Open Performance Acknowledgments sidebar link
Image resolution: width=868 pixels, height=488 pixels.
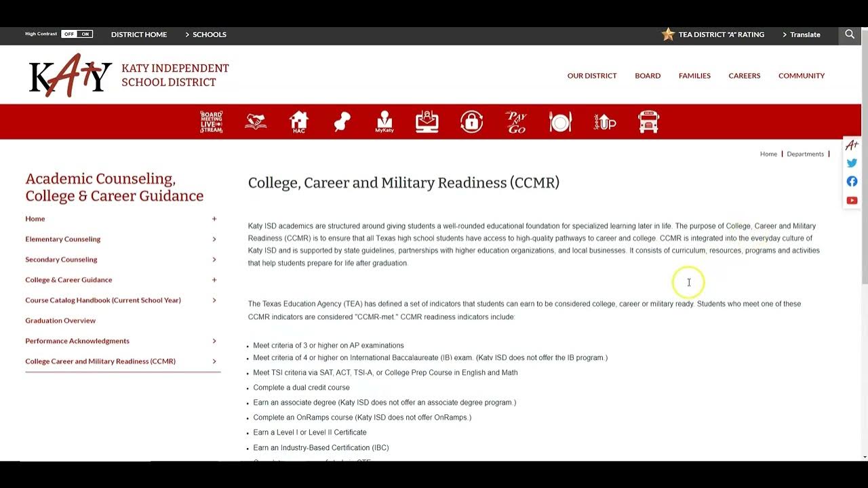(x=77, y=341)
